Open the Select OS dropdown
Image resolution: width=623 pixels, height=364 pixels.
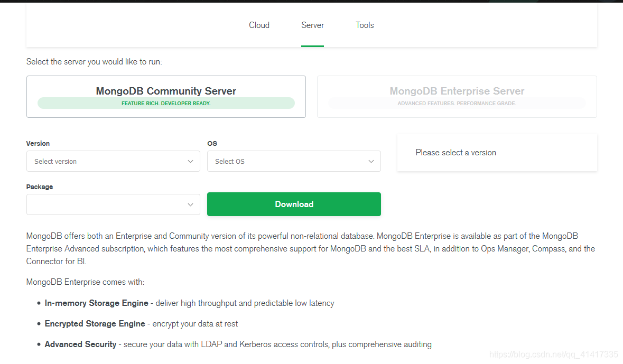pyautogui.click(x=294, y=161)
